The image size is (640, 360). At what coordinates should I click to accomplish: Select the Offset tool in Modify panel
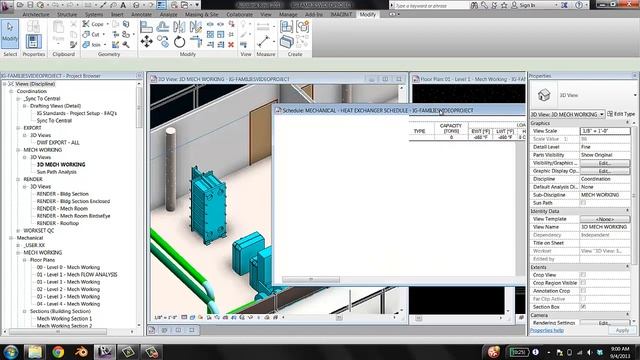click(x=163, y=27)
